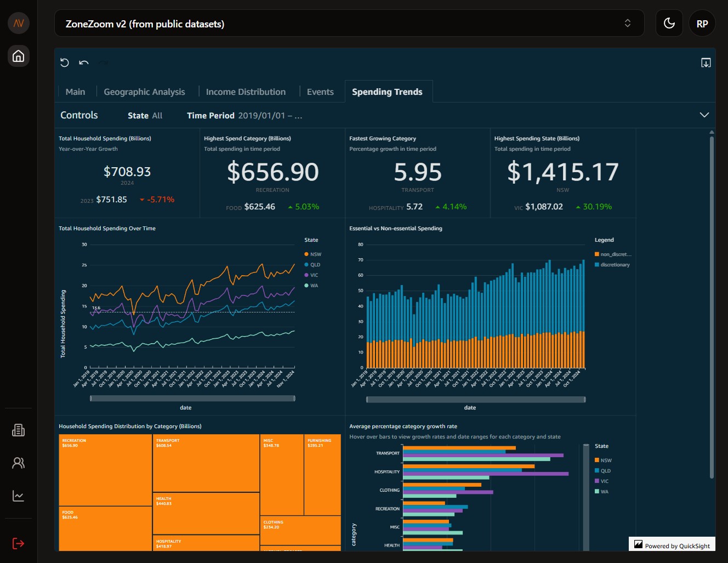Open the export dashboard download icon
This screenshot has width=728, height=563.
coord(706,63)
